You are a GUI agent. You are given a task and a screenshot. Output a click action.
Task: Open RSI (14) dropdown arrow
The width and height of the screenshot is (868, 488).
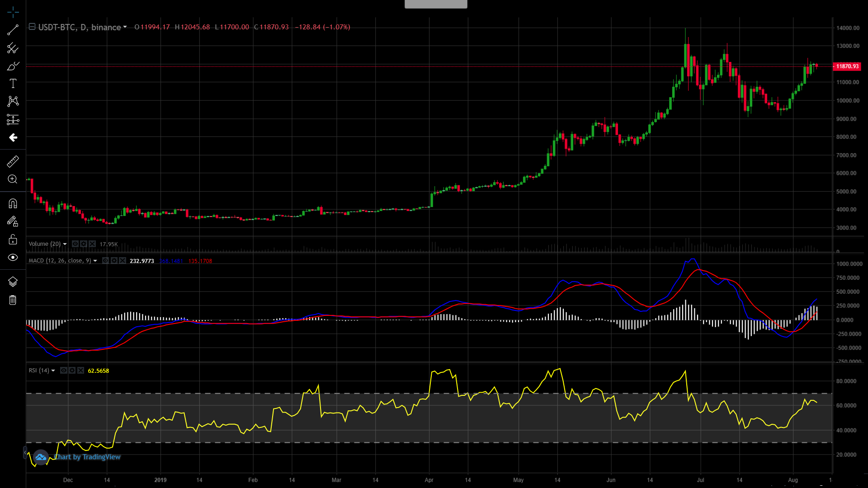53,371
